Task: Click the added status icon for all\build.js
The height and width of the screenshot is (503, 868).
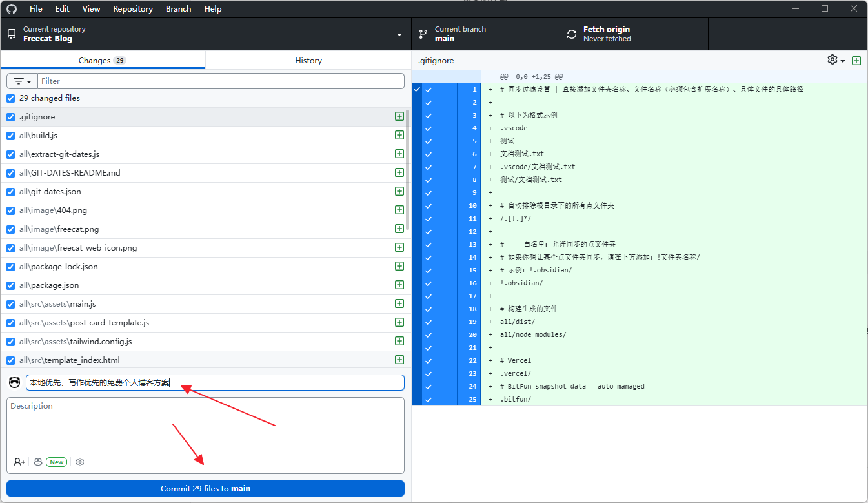Action: (399, 136)
